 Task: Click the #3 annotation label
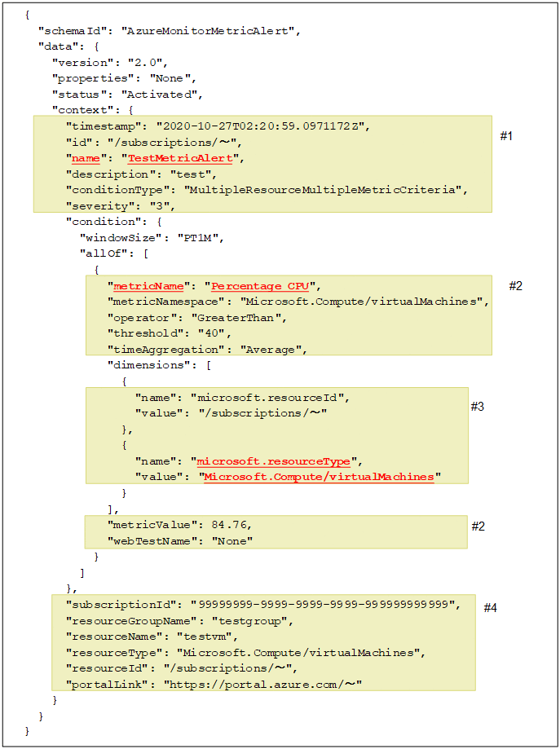click(x=478, y=406)
